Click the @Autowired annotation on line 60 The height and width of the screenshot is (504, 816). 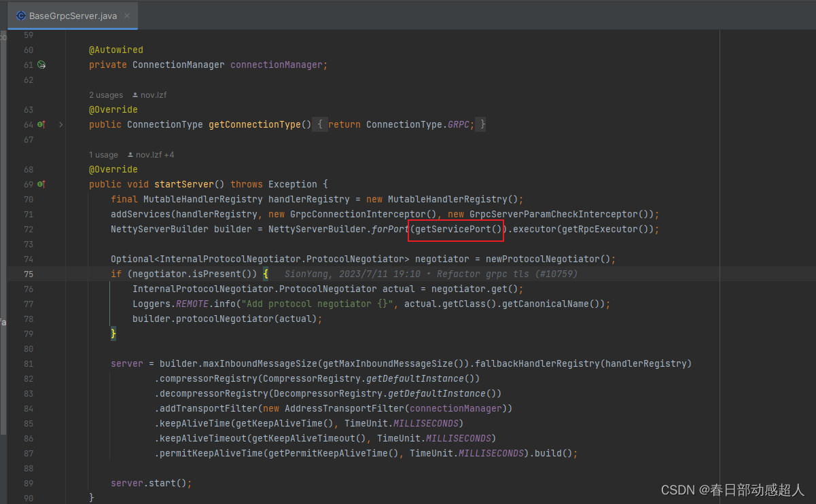[116, 50]
